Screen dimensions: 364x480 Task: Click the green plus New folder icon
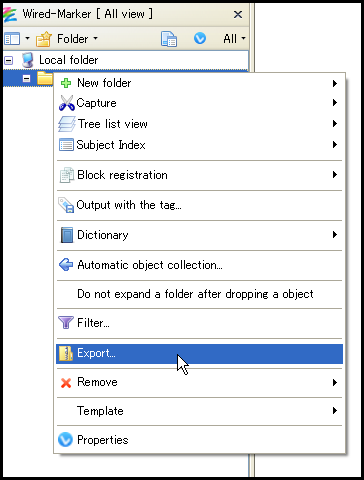coord(66,83)
